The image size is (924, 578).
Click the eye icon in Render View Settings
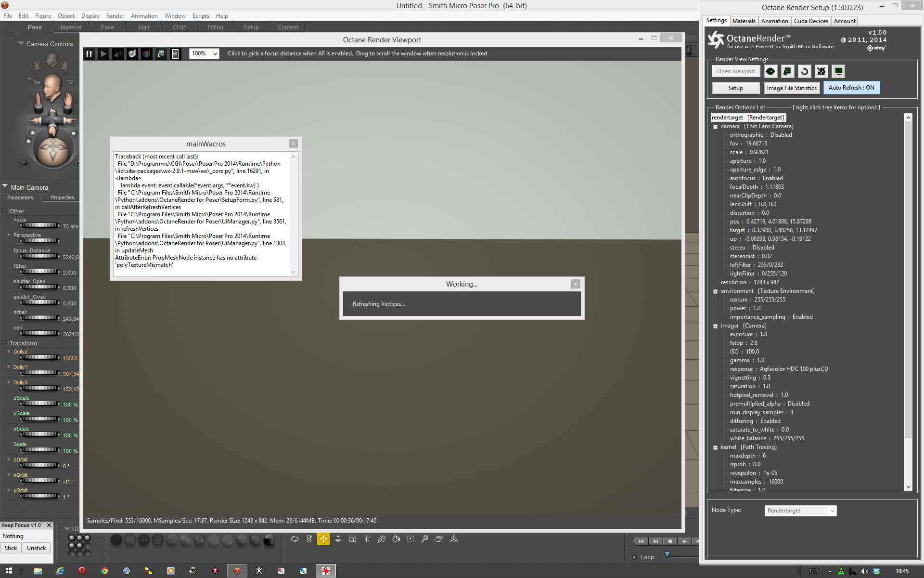pyautogui.click(x=770, y=71)
